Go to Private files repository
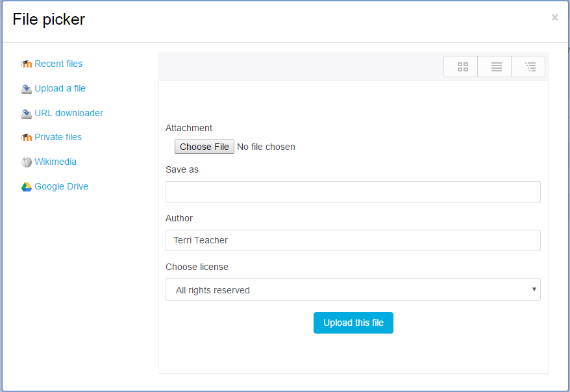This screenshot has height=392, width=570. pos(58,137)
